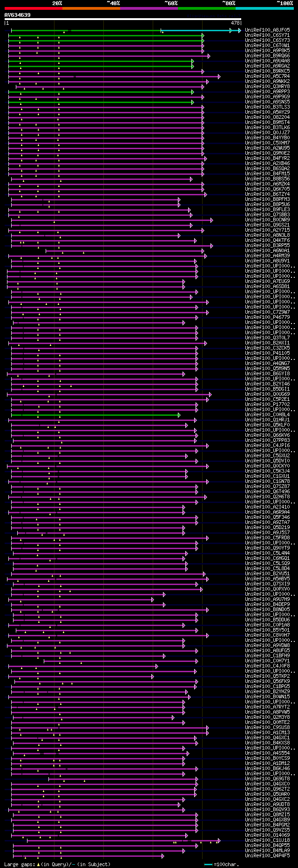This screenshot has width=298, height=868.
Task: Select the UniRef100_C9SUS8 label
Action: tap(267, 727)
